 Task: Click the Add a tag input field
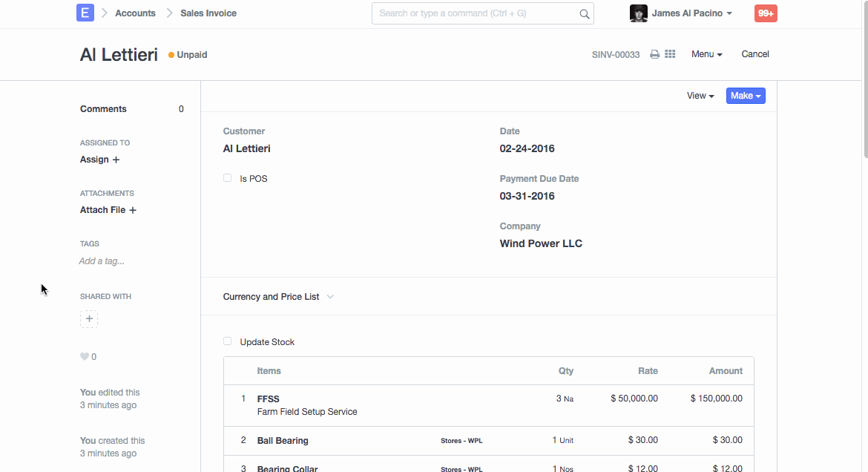pyautogui.click(x=102, y=261)
